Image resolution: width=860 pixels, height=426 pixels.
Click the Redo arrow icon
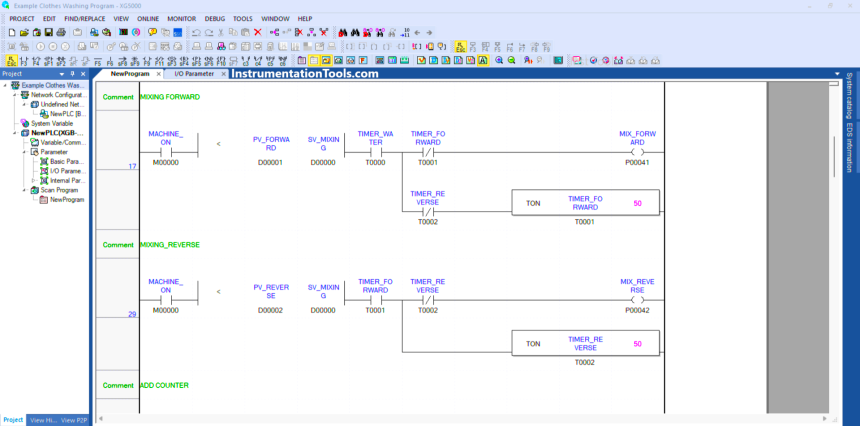(208, 32)
